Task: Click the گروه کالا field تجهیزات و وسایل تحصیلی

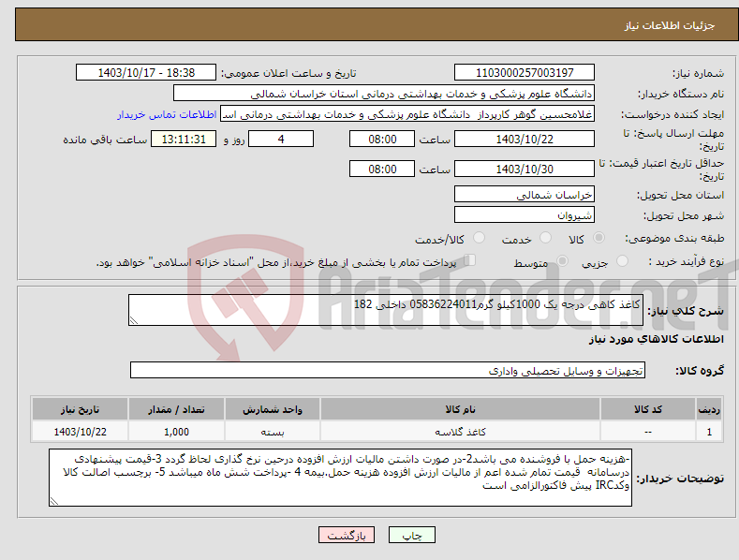Action: [388, 371]
